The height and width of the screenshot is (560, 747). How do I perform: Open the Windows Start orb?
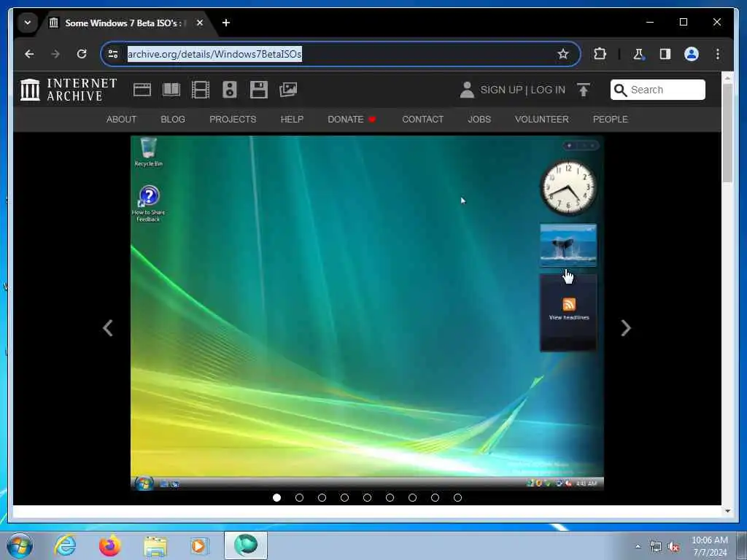pyautogui.click(x=20, y=545)
